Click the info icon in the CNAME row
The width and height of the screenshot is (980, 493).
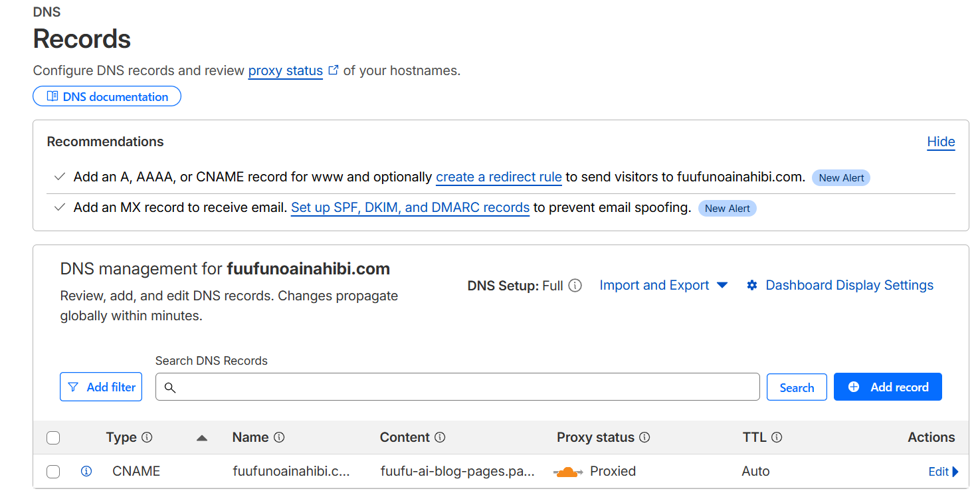click(x=86, y=471)
